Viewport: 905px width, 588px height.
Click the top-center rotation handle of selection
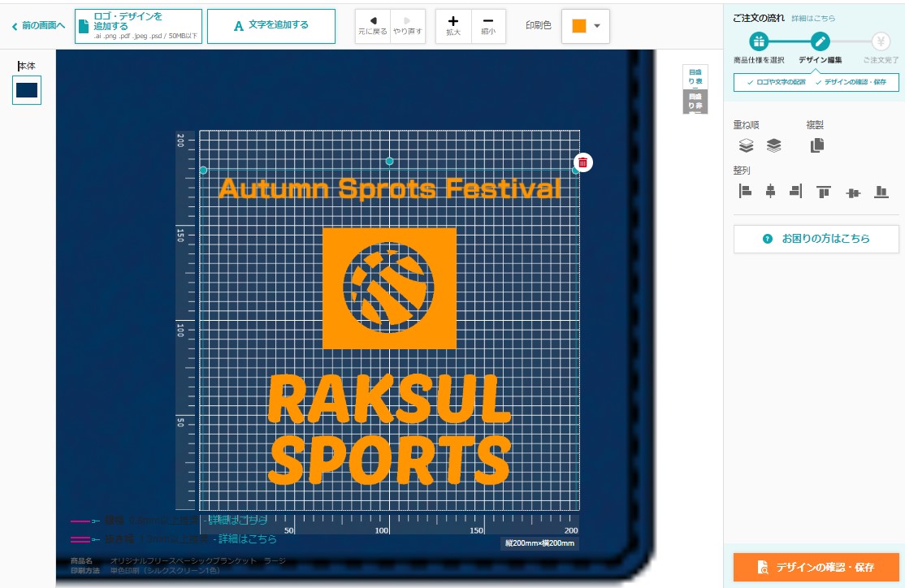(x=390, y=161)
